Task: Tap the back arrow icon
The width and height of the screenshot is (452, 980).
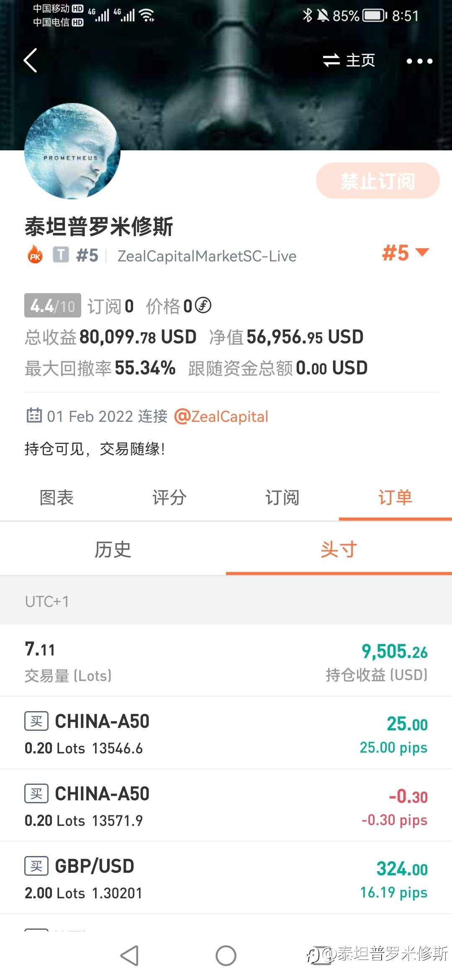Action: 31,60
